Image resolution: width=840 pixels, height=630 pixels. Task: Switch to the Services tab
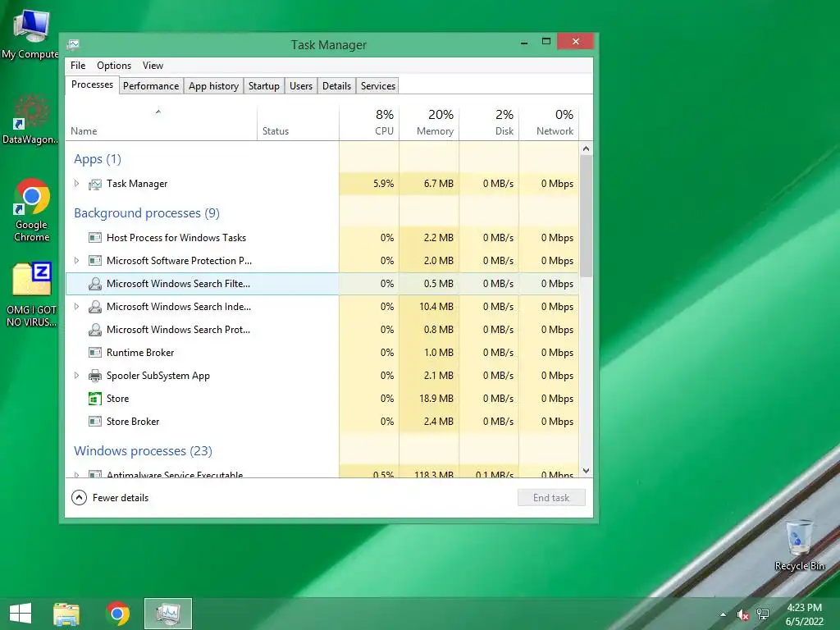pos(377,85)
